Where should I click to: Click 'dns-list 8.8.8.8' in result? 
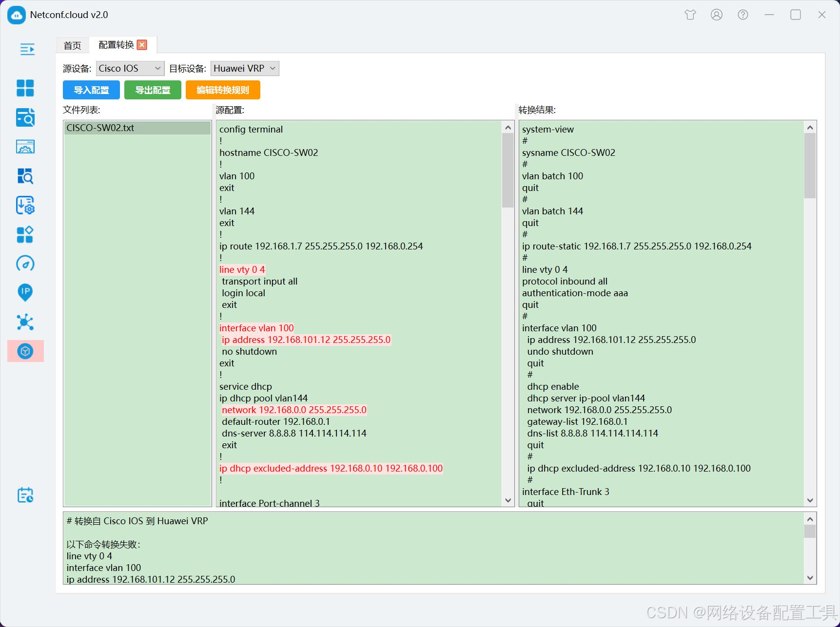click(592, 433)
